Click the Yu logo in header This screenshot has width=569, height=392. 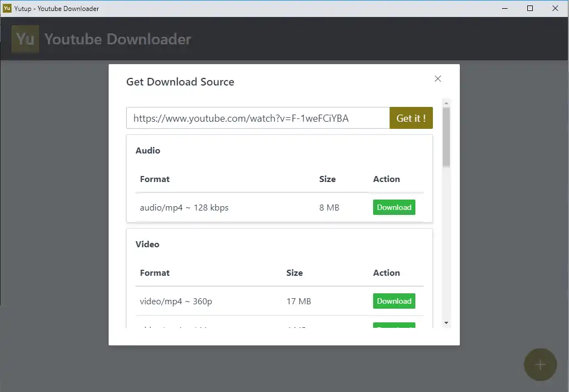25,39
